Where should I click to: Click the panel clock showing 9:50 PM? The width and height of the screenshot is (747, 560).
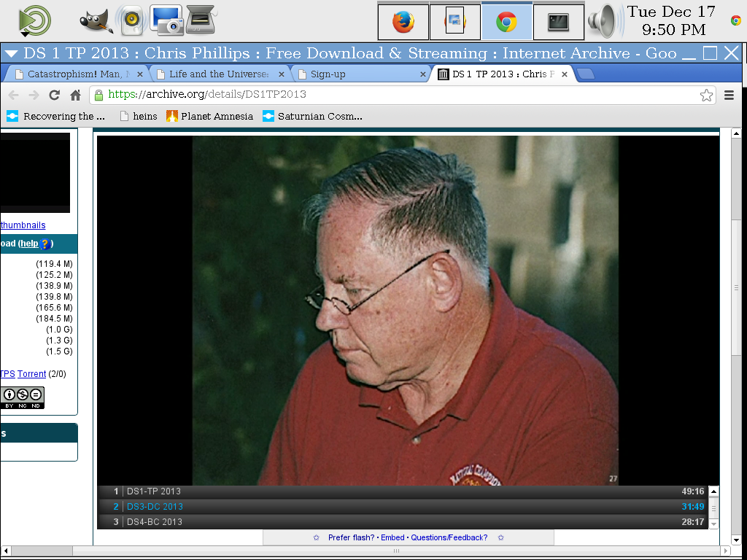pyautogui.click(x=673, y=20)
